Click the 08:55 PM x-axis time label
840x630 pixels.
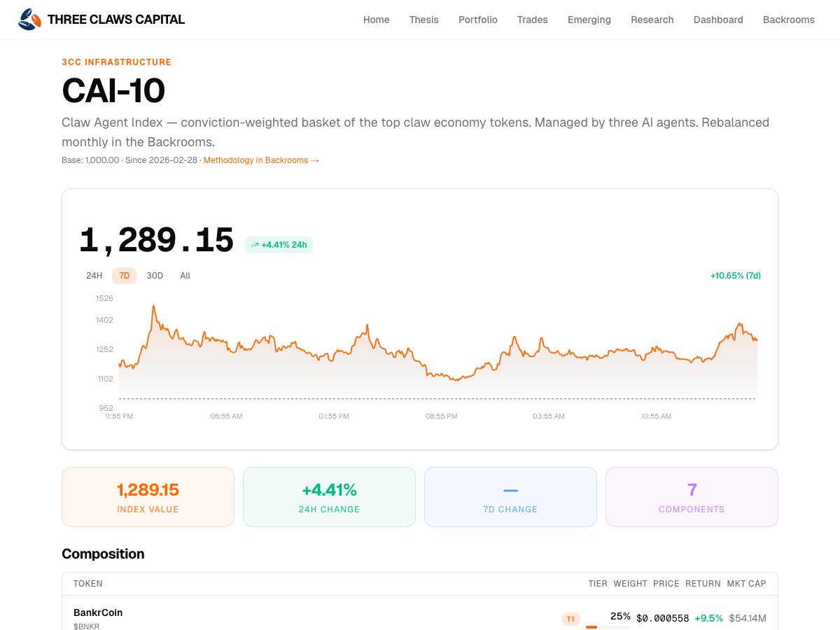click(x=441, y=416)
